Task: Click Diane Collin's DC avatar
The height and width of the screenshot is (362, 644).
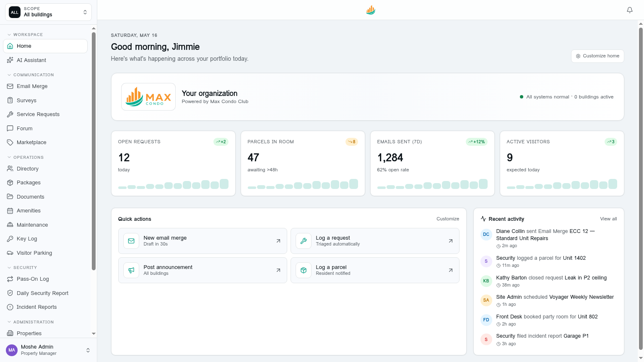Action: 486,235
